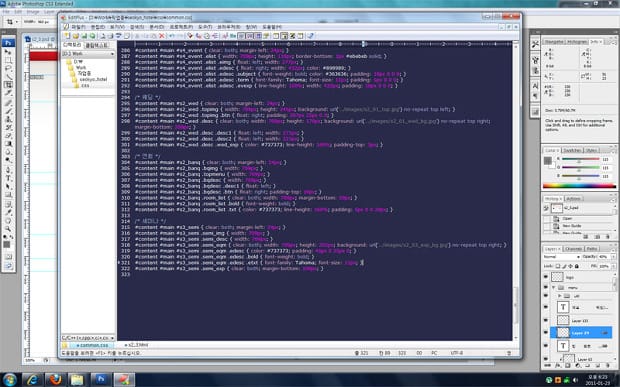Click the B slider in Color panel
Image resolution: width=620 pixels, height=387 pixels.
(x=580, y=176)
